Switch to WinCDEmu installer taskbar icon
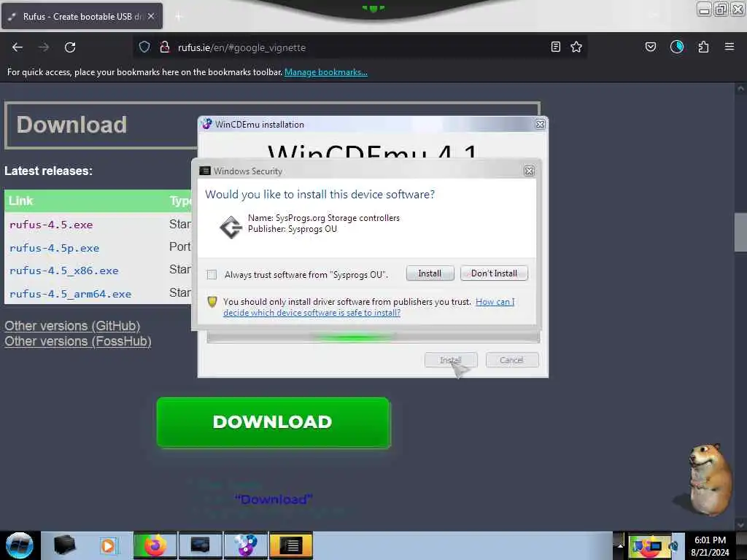The height and width of the screenshot is (560, 747). (x=245, y=545)
